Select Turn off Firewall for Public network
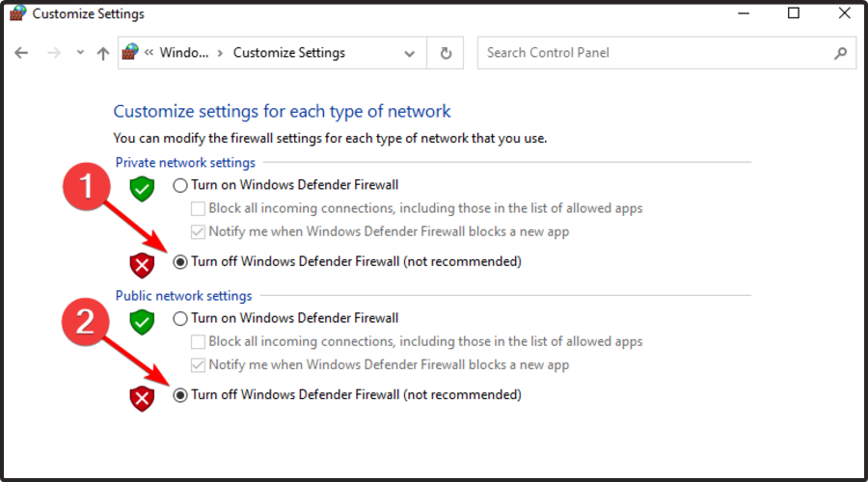The image size is (868, 482). 180,394
